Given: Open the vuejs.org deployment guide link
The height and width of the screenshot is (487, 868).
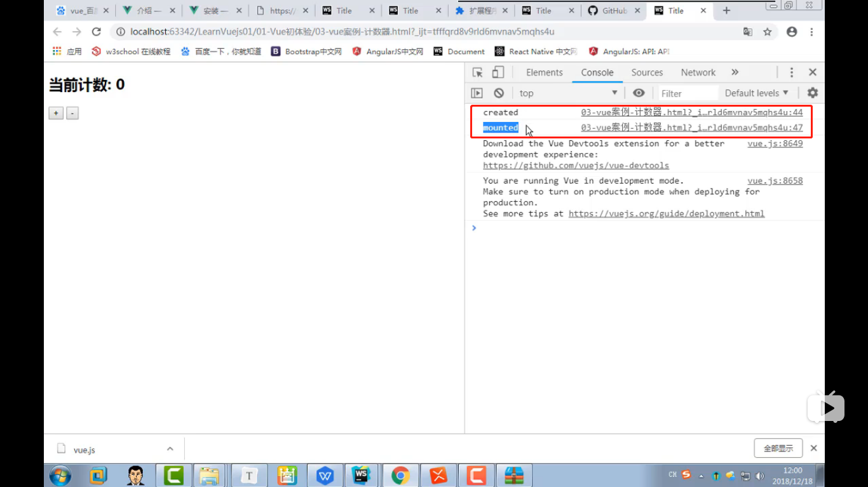Looking at the screenshot, I should click(667, 213).
